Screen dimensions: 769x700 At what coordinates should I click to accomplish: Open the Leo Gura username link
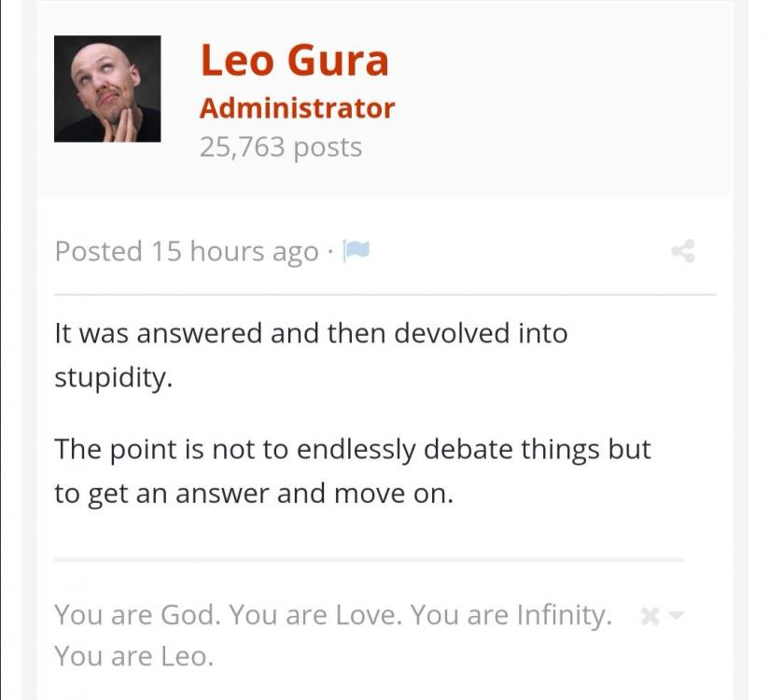(293, 61)
